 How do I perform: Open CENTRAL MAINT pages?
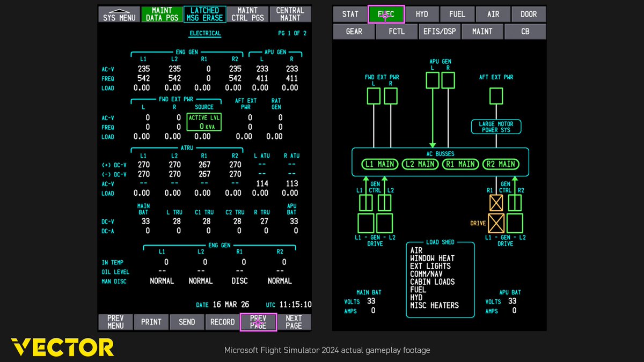click(290, 13)
